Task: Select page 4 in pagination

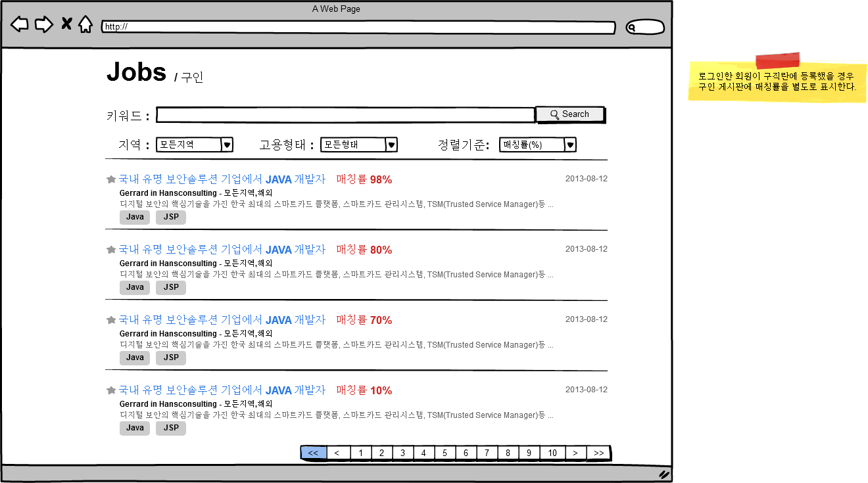Action: (x=424, y=453)
